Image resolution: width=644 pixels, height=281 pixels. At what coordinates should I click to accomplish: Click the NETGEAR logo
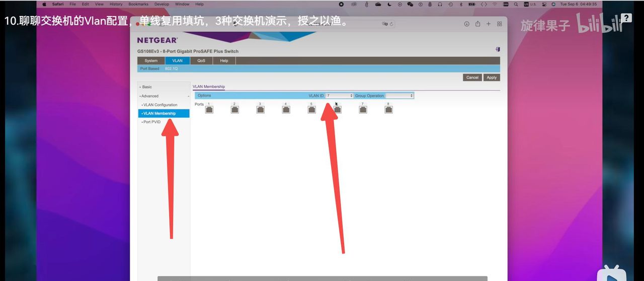click(157, 40)
